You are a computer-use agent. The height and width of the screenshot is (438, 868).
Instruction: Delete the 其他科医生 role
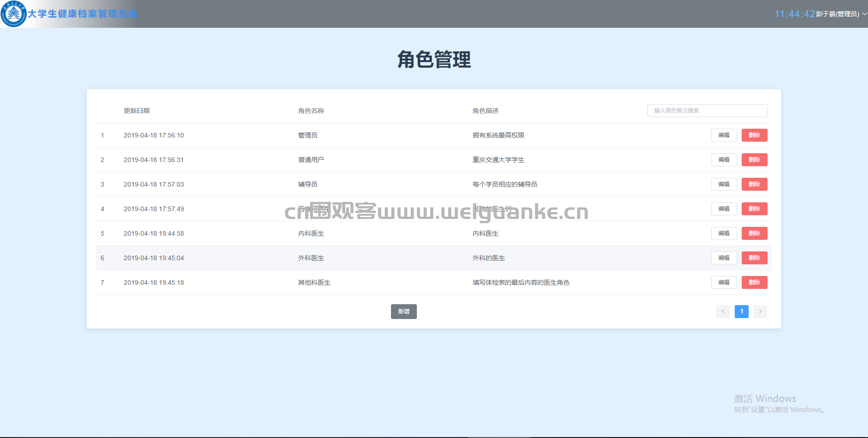point(755,282)
